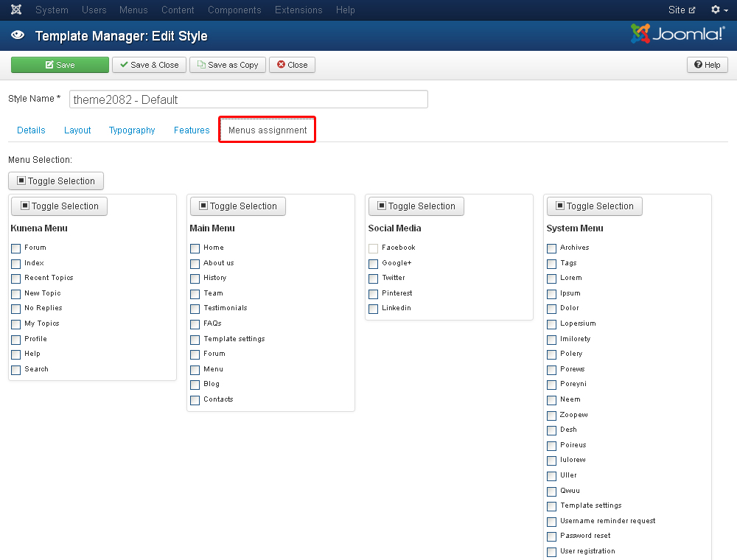The height and width of the screenshot is (560, 737).
Task: Check the Search checkbox
Action: (x=16, y=370)
